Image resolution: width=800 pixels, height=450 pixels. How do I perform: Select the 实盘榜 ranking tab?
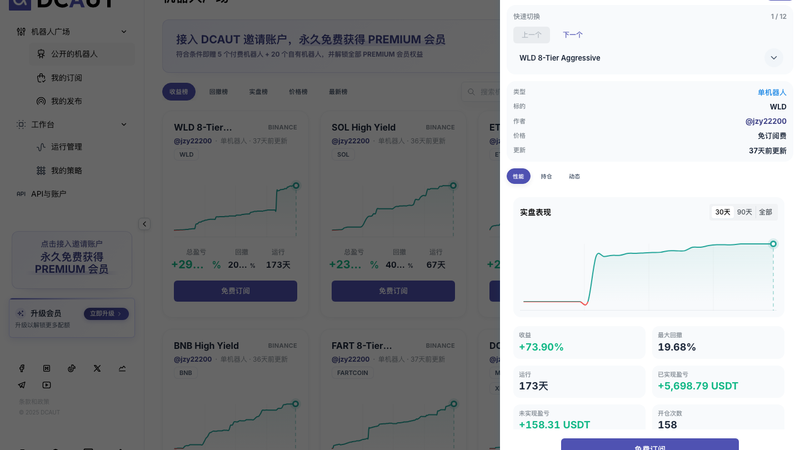tap(258, 92)
